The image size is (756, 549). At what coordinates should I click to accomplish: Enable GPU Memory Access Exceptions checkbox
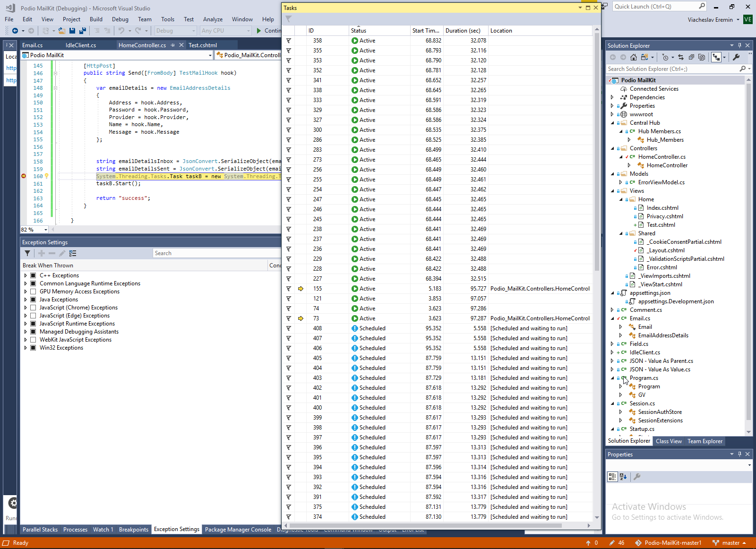click(33, 292)
